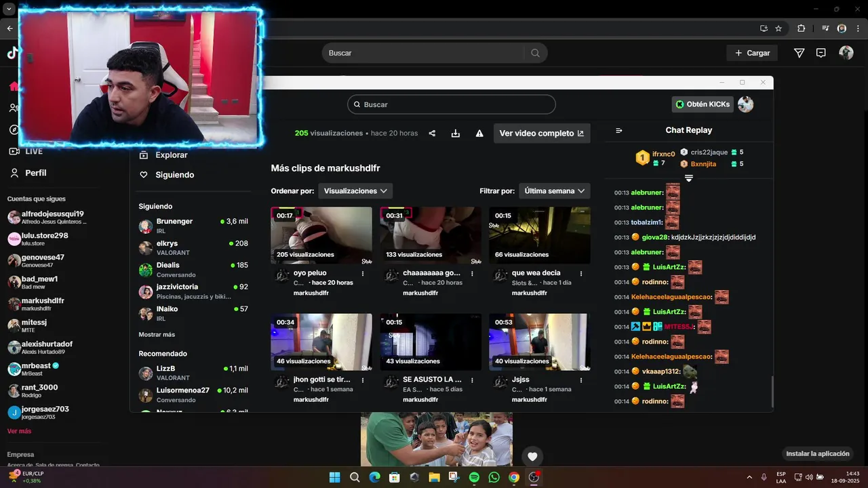Open File Explorer from the taskbar
Image resolution: width=868 pixels, height=488 pixels.
pyautogui.click(x=434, y=477)
